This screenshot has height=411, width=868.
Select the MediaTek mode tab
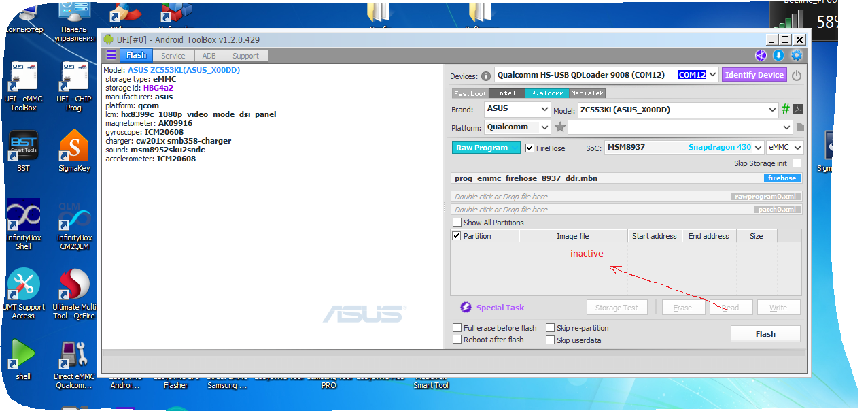click(x=587, y=93)
